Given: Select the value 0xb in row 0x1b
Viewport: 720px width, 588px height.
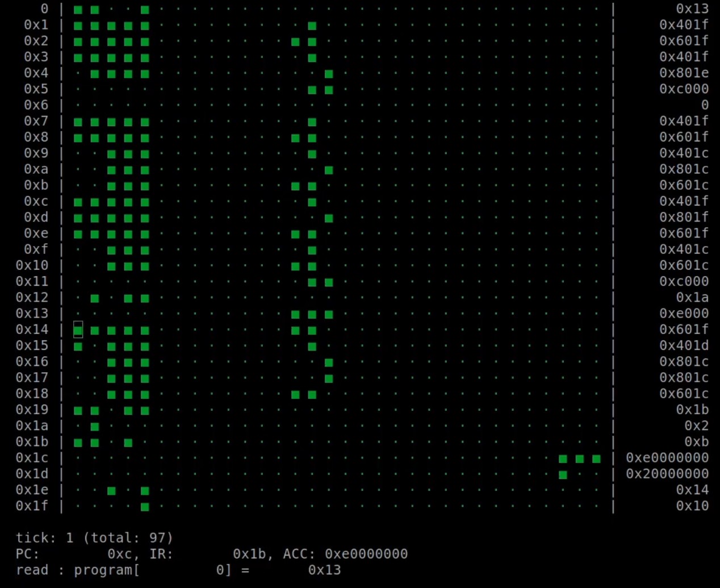Looking at the screenshot, I should point(697,441).
